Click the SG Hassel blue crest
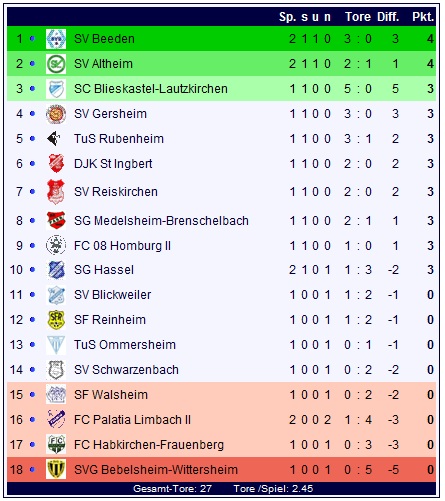Screen dimensions: 445x501 click(56, 270)
